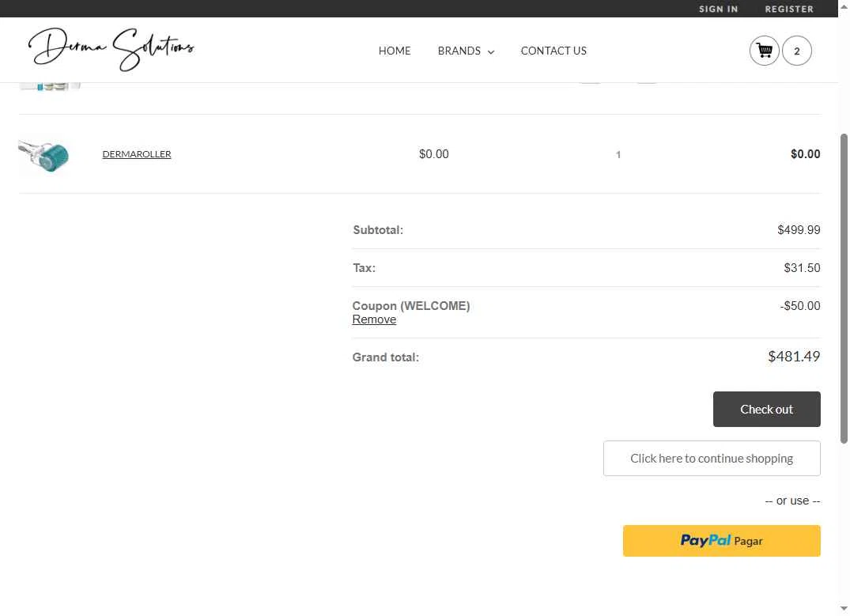Click the Dermaroller unit price $0.00
This screenshot has width=850, height=616.
point(433,154)
